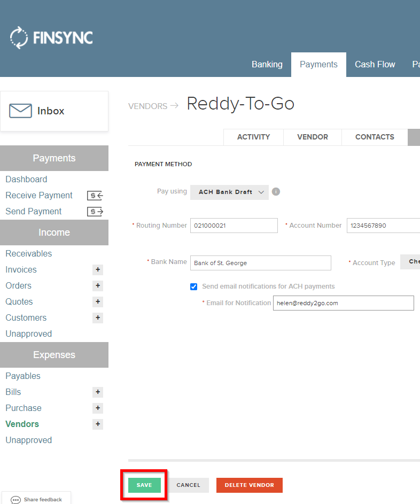Open Vendors in the sidebar
Viewport: 420px width, 504px height.
pyautogui.click(x=22, y=424)
